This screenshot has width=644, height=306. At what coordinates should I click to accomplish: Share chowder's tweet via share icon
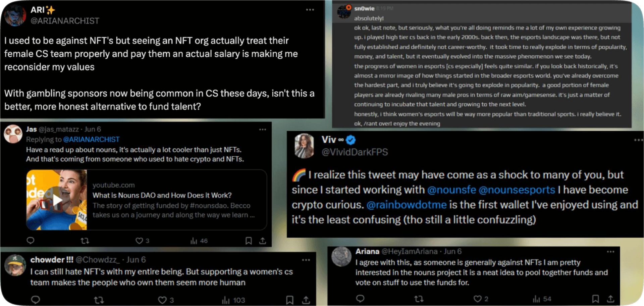tap(306, 300)
